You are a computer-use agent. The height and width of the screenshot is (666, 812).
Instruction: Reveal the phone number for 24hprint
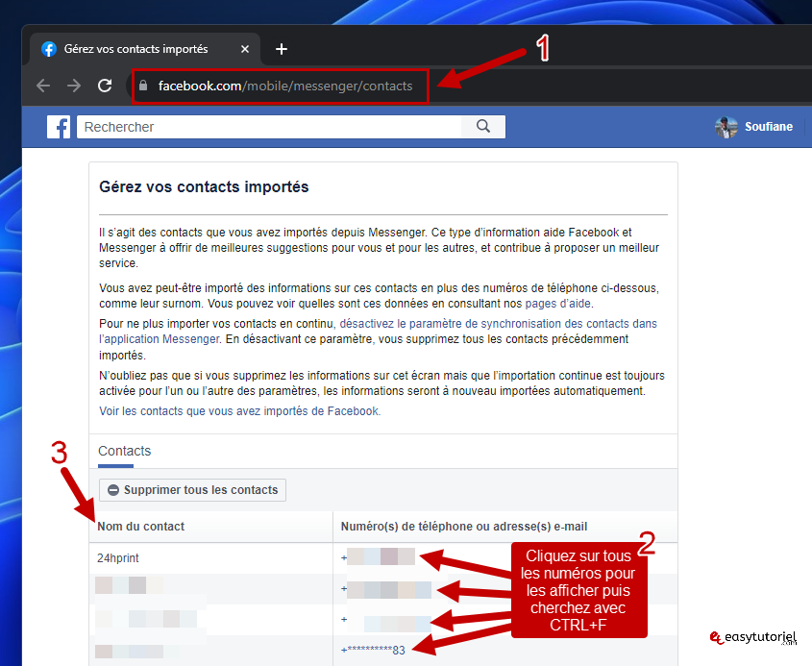click(x=378, y=557)
